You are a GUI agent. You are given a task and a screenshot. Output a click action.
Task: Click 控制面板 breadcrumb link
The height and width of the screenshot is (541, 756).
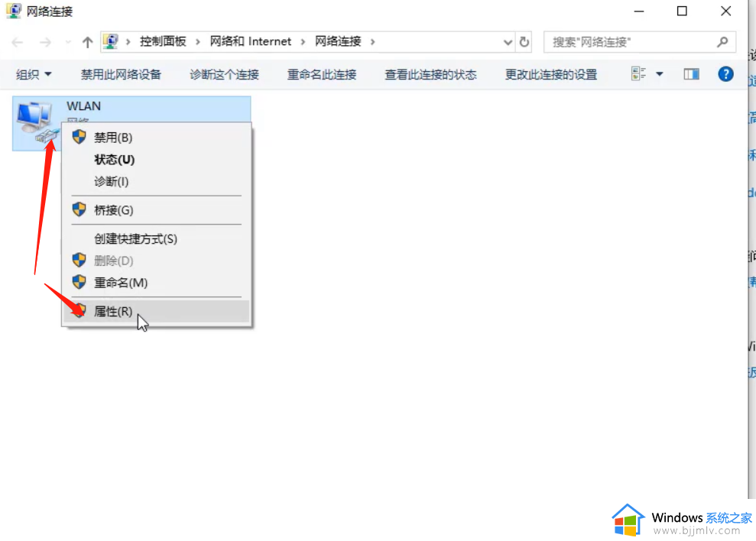click(163, 41)
